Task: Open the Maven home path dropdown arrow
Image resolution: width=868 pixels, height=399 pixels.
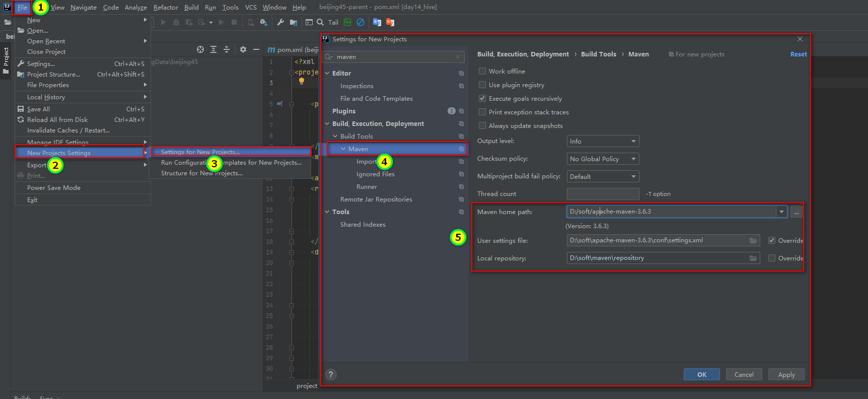Action: click(x=781, y=212)
